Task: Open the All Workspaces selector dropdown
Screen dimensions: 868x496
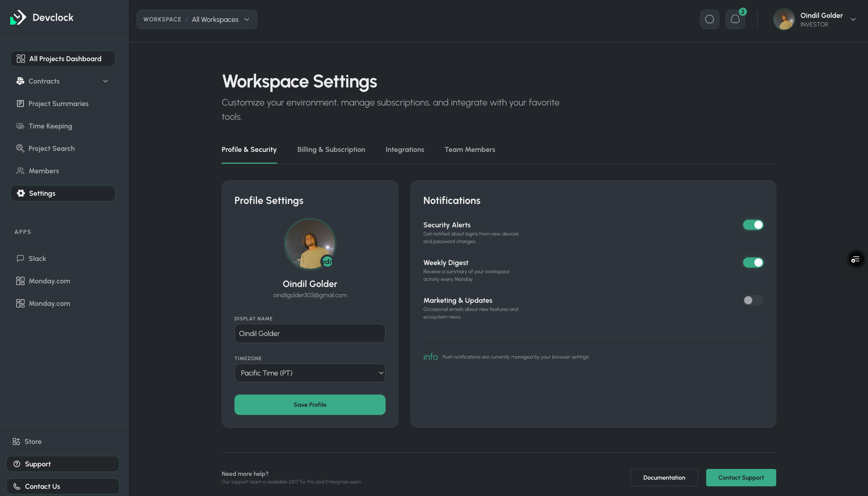Action: 197,19
